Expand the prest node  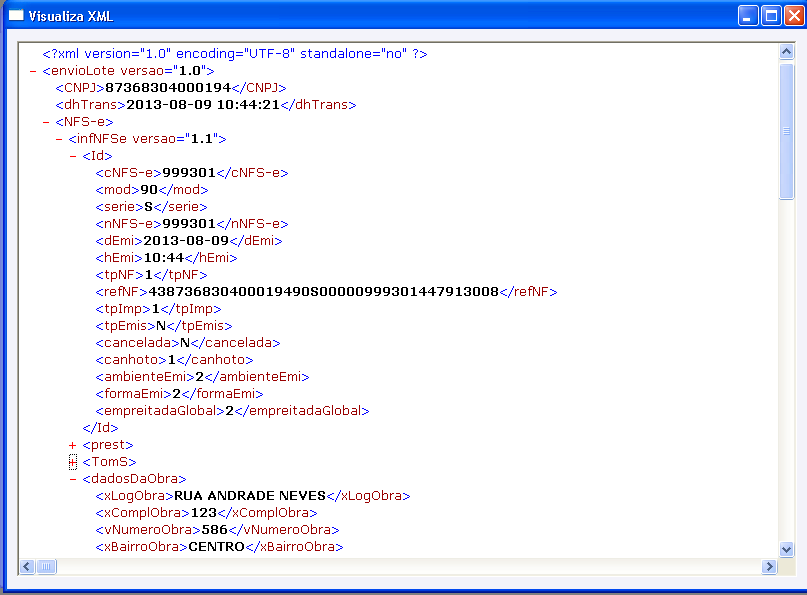(73, 446)
